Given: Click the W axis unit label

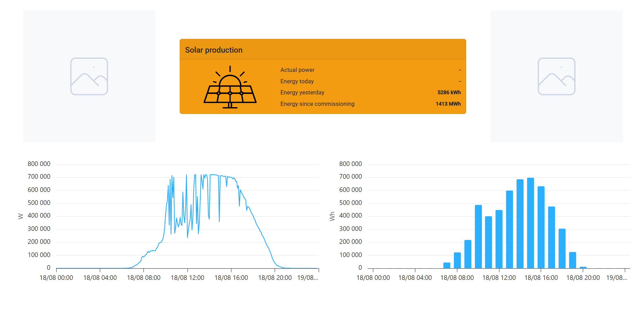Looking at the screenshot, I should click(x=21, y=216).
